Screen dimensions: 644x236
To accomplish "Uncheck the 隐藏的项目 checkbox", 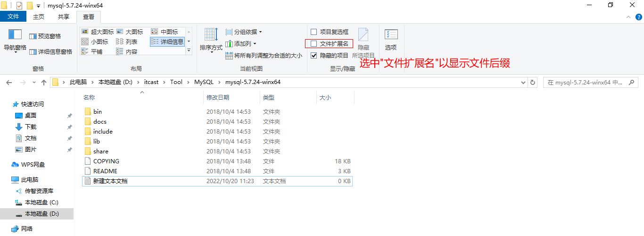I will pos(314,56).
